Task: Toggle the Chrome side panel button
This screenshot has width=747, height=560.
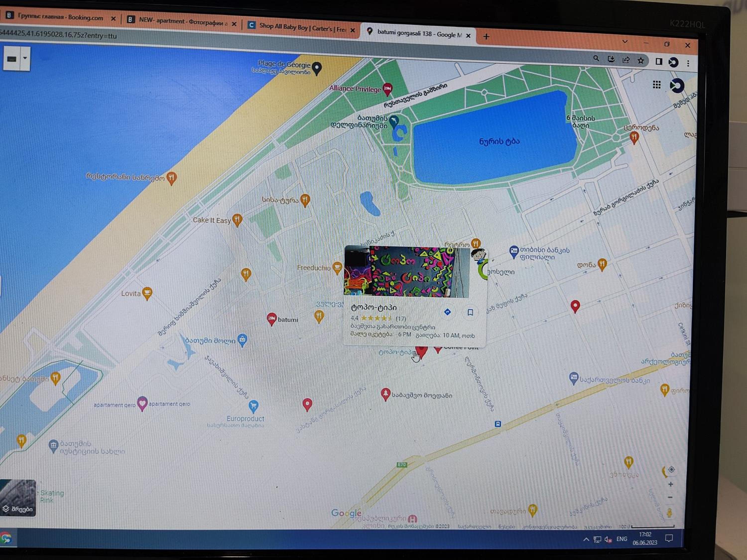Action: tap(659, 61)
